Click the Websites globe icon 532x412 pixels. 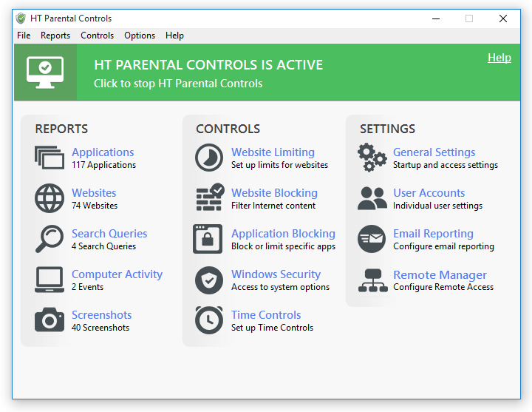pyautogui.click(x=50, y=198)
